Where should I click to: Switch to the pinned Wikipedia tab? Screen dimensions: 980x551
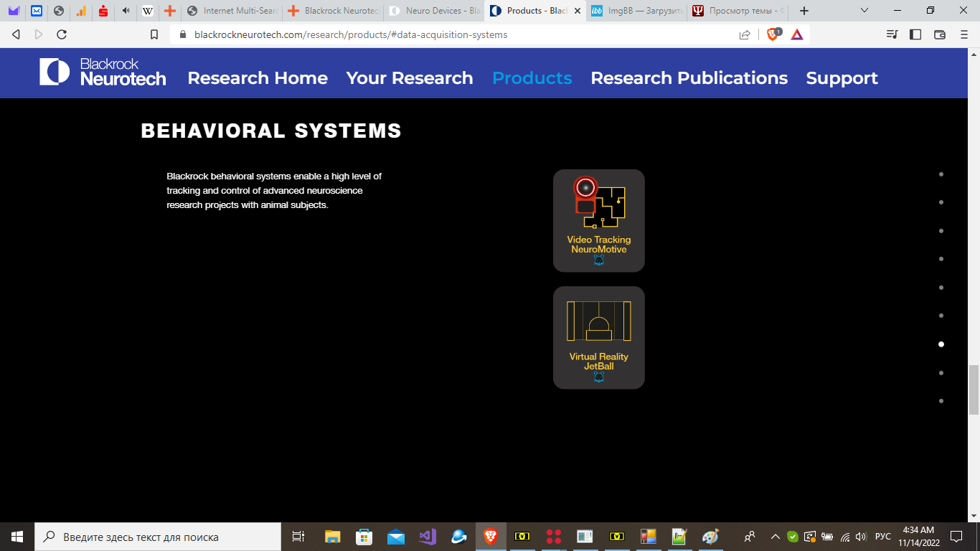148,11
